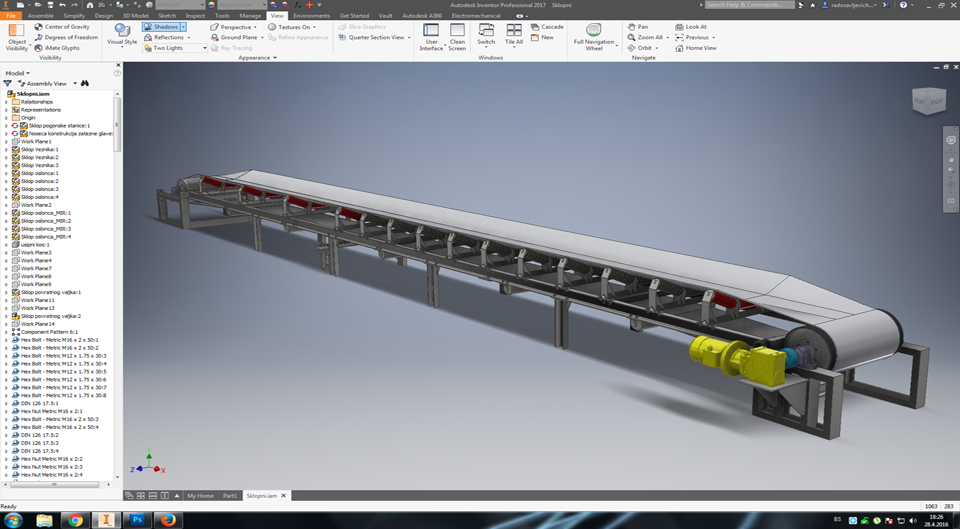
Task: Activate the Look At tool
Action: pyautogui.click(x=691, y=27)
